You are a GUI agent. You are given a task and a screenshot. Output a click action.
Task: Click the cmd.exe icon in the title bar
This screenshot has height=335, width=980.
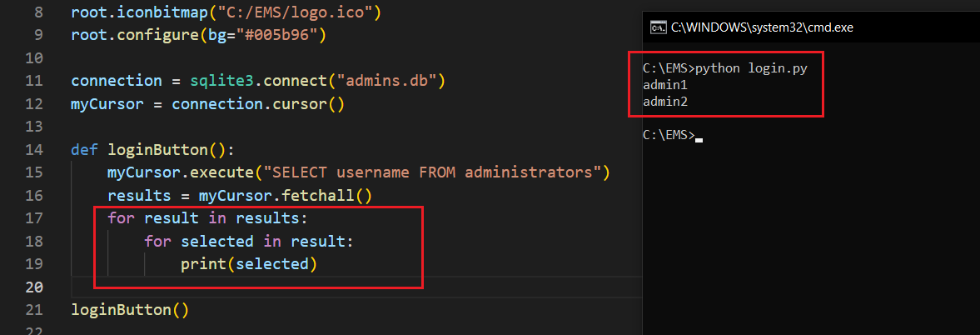click(x=657, y=27)
